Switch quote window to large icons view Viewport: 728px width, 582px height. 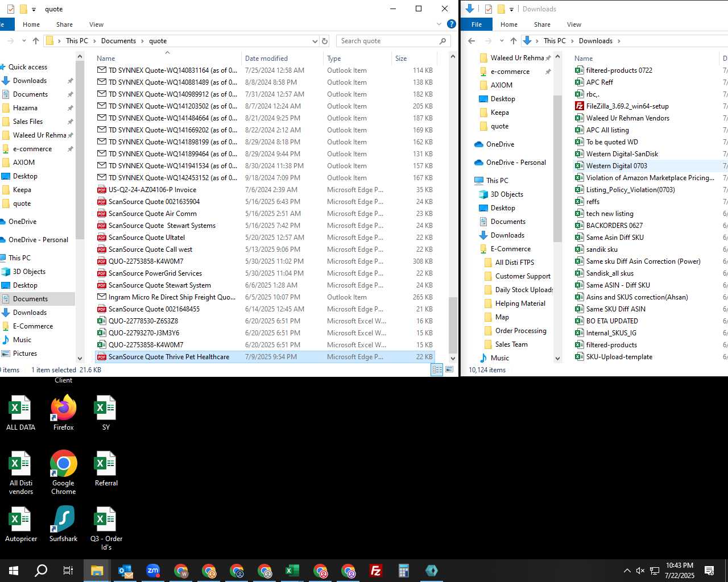pyautogui.click(x=449, y=369)
